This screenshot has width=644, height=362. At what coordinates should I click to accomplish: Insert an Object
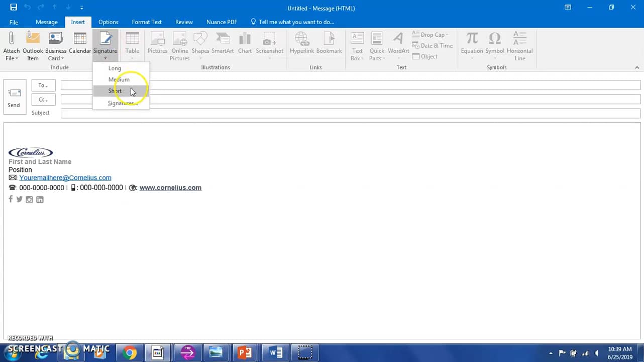tap(425, 56)
